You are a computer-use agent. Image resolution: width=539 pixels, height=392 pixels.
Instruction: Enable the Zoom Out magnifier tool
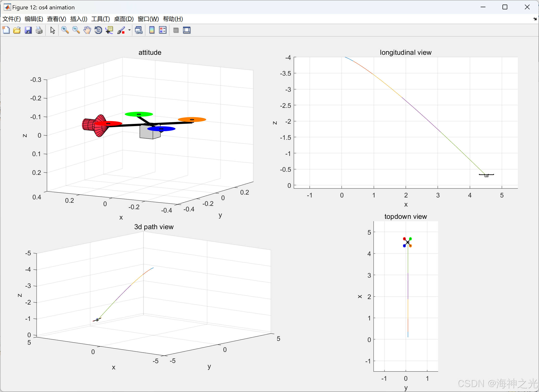(76, 30)
